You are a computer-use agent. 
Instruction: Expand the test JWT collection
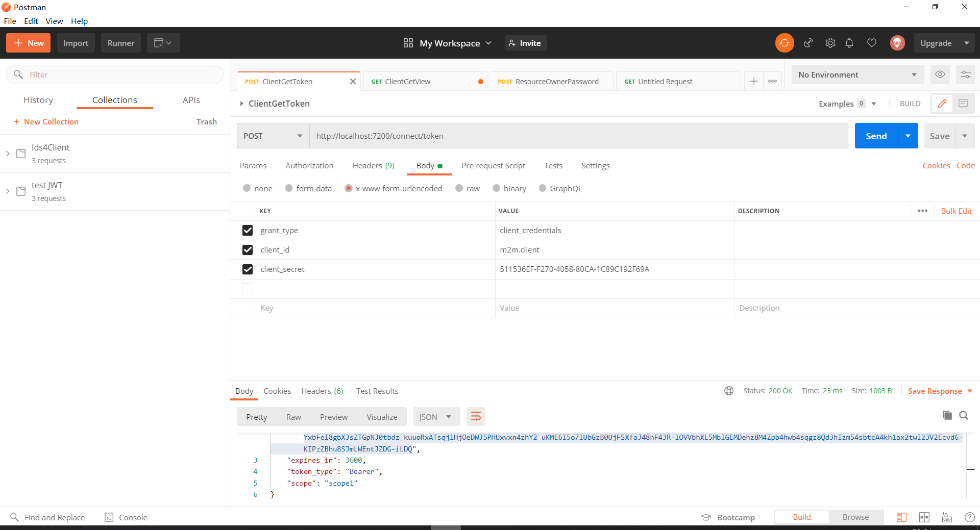coord(8,191)
